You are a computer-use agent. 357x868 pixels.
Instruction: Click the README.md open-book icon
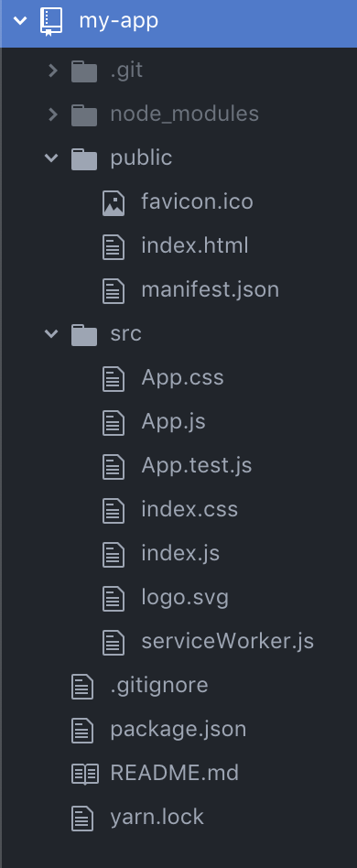[x=85, y=774]
